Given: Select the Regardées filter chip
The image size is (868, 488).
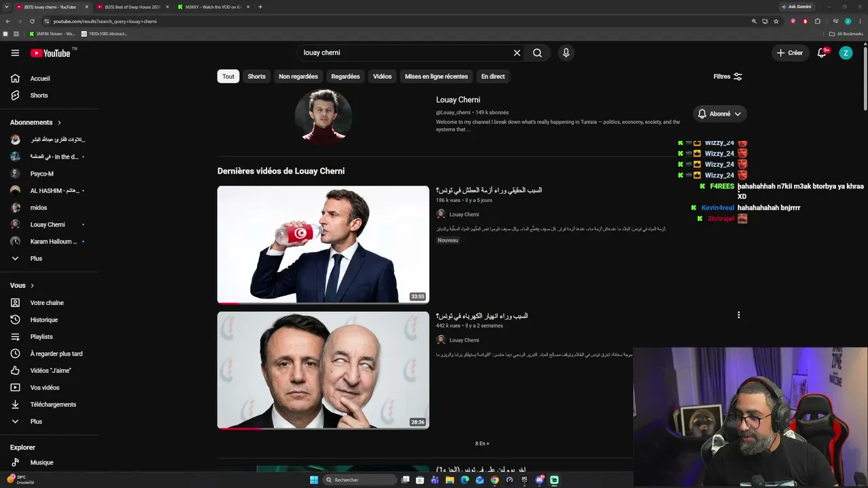Looking at the screenshot, I should coord(345,77).
